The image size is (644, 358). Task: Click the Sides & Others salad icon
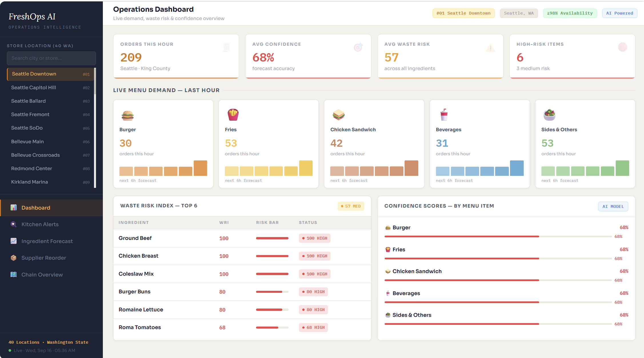pyautogui.click(x=549, y=115)
